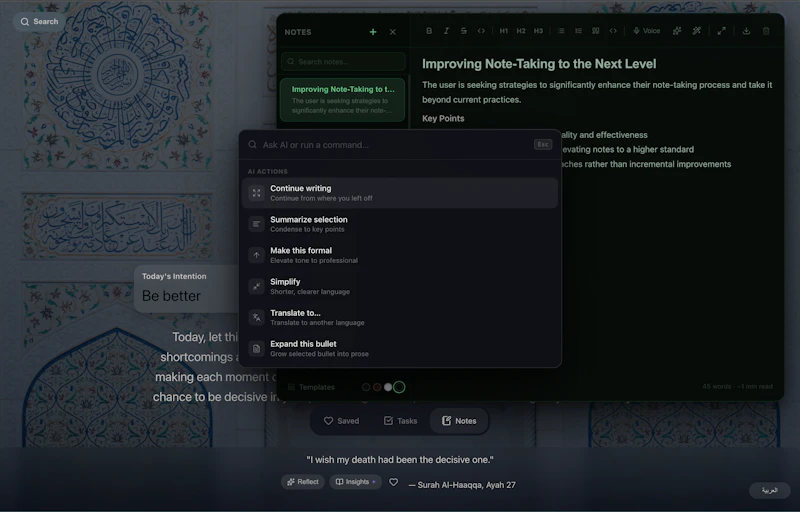Dismiss the command palette via Esc badge
Viewport: 800px width, 512px height.
click(x=543, y=144)
